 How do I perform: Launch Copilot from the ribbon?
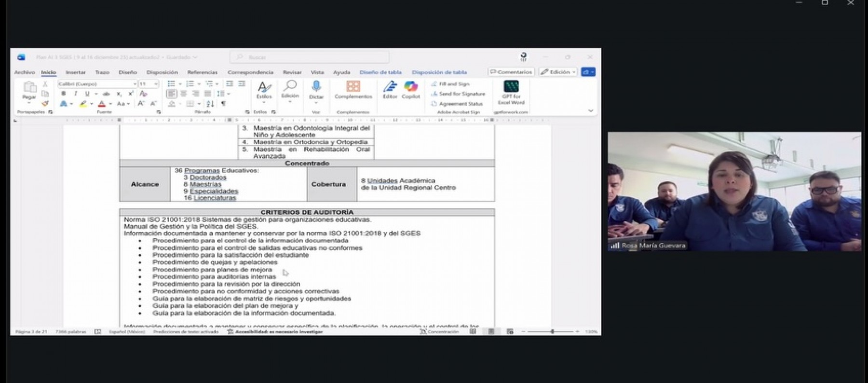(x=411, y=90)
